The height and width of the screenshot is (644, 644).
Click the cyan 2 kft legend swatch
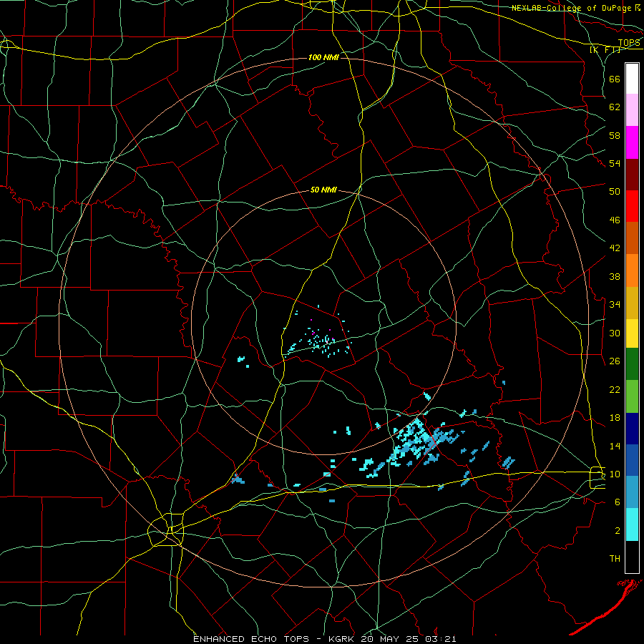tap(632, 525)
